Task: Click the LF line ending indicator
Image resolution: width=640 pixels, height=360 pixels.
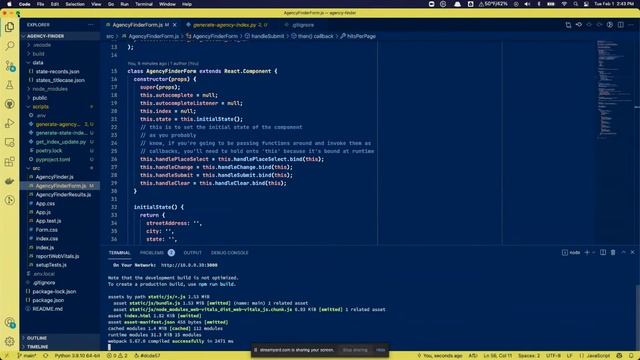Action: (569, 356)
